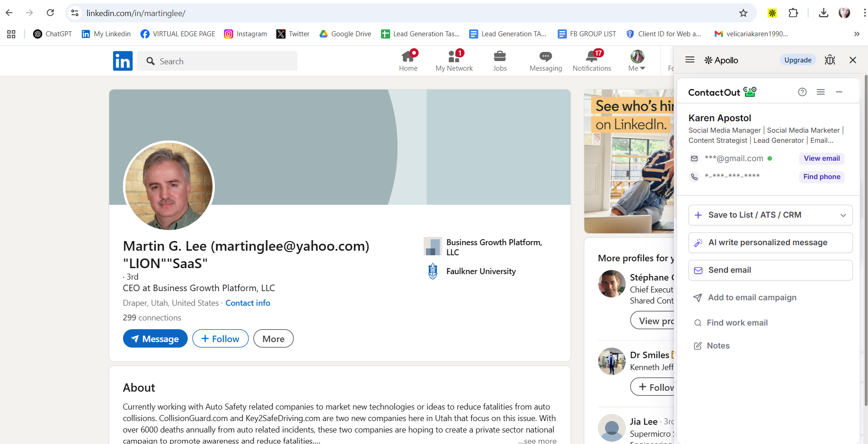Show more bookmarks with the double chevron
868x444 pixels.
[857, 34]
